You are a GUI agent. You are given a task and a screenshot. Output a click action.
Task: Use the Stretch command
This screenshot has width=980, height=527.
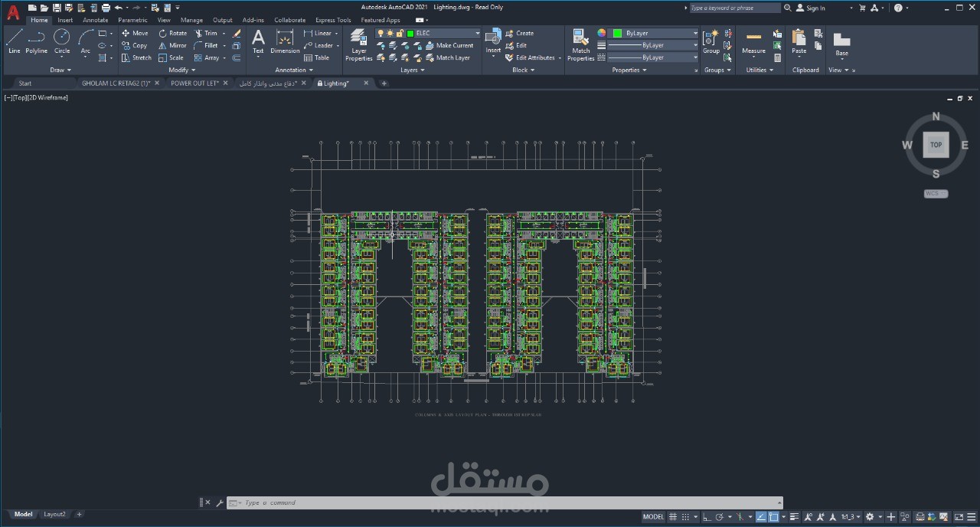[137, 57]
